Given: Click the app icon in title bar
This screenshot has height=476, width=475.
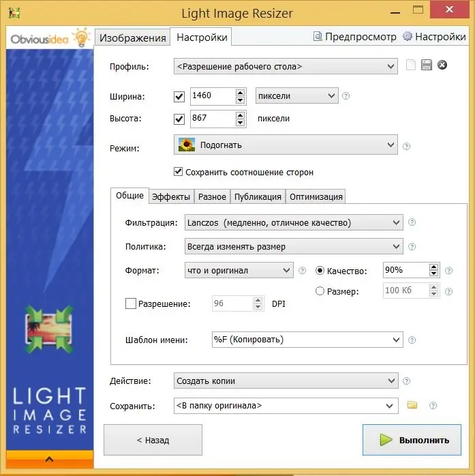Looking at the screenshot, I should click(x=14, y=13).
